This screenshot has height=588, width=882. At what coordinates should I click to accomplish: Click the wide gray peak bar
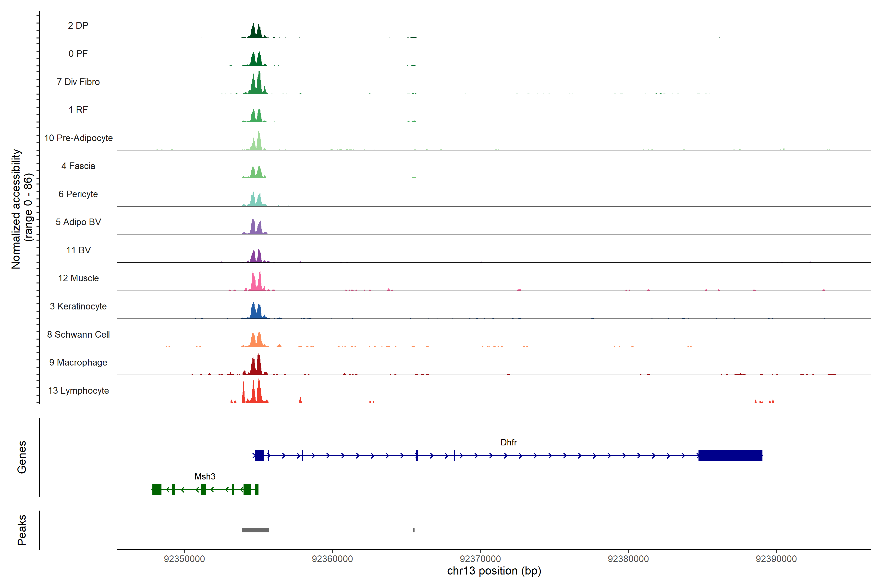click(255, 530)
